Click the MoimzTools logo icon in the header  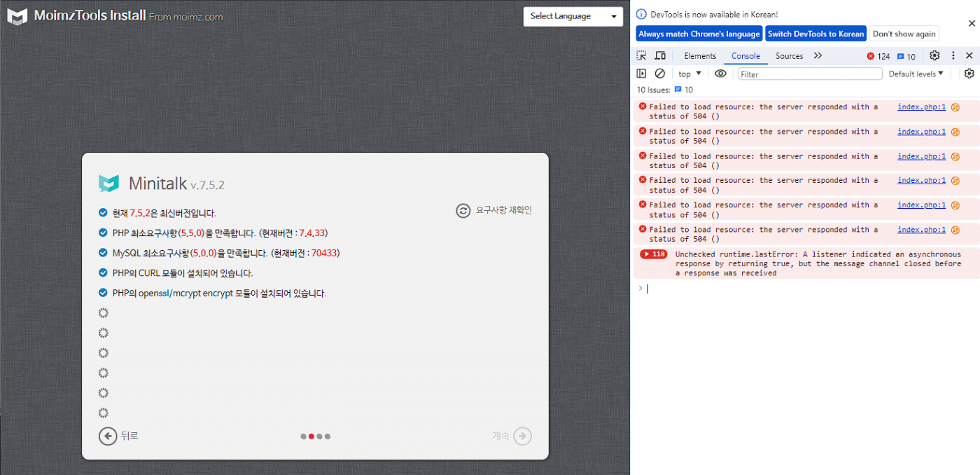tap(17, 16)
